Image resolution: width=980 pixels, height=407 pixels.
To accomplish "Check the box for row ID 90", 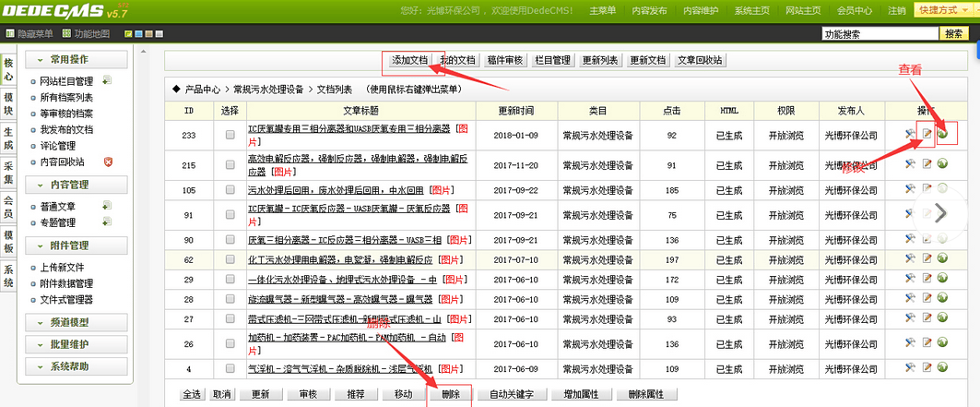I will 230,240.
